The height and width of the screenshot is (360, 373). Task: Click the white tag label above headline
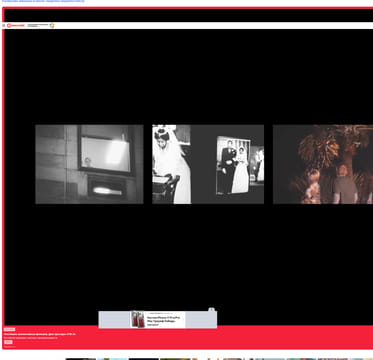[x=9, y=329]
